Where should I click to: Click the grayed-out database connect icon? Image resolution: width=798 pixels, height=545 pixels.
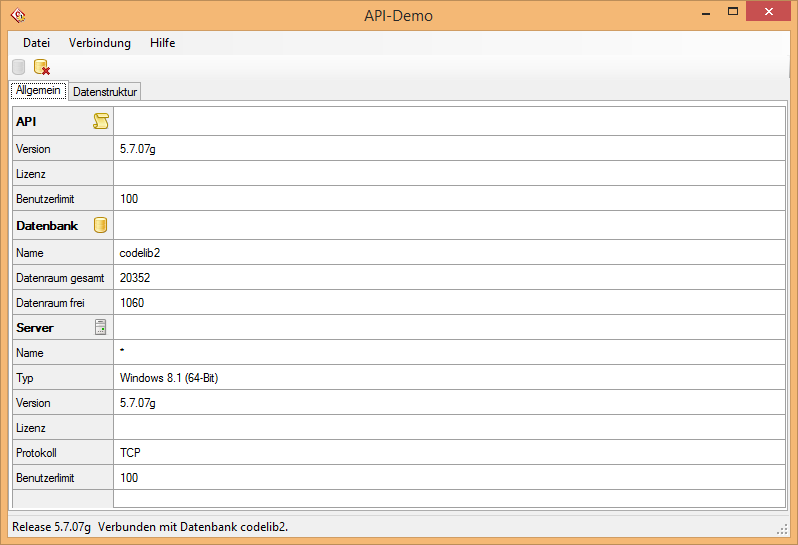click(x=19, y=67)
